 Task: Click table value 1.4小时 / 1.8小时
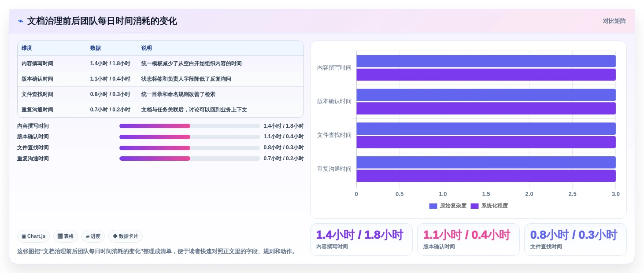tap(110, 64)
